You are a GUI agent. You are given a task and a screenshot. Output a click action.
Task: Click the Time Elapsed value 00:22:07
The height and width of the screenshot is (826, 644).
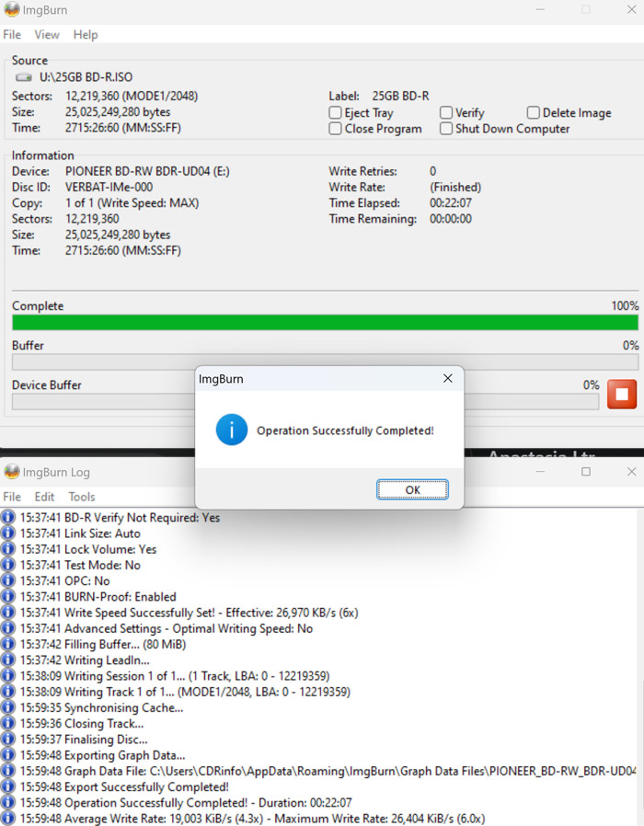(x=451, y=202)
